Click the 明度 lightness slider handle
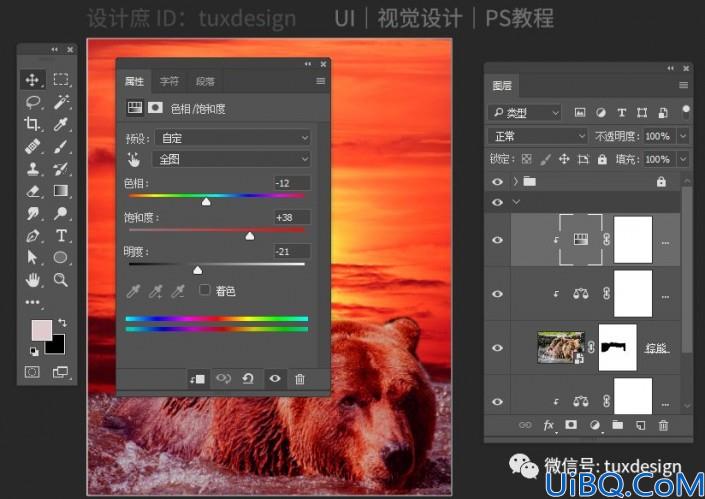 [197, 270]
